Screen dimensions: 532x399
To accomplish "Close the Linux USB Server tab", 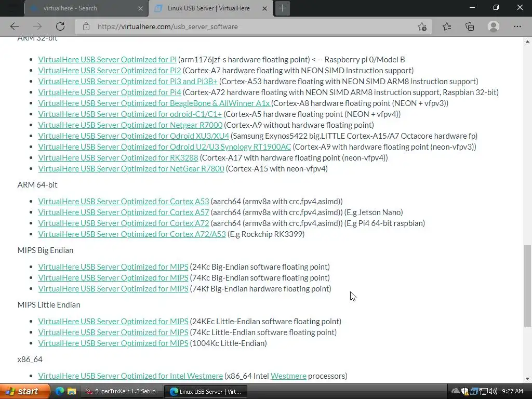I will point(264,8).
